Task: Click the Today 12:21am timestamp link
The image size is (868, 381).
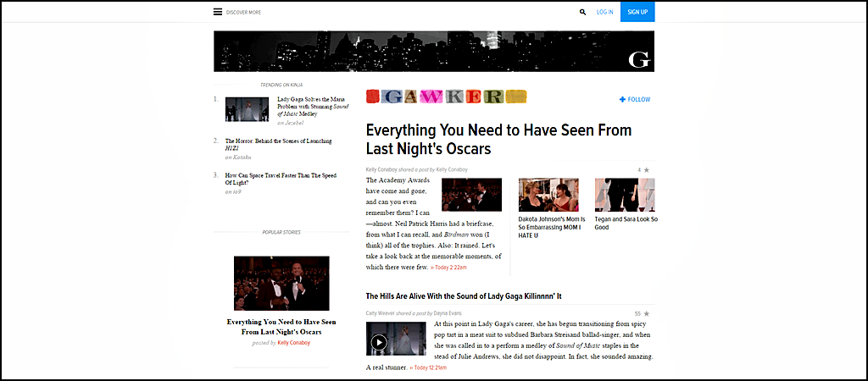Action: pyautogui.click(x=428, y=367)
